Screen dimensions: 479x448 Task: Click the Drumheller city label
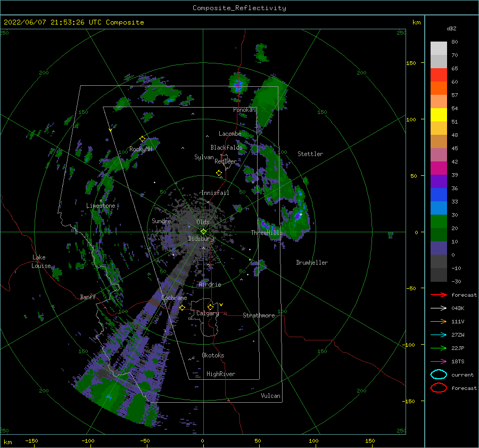click(312, 263)
